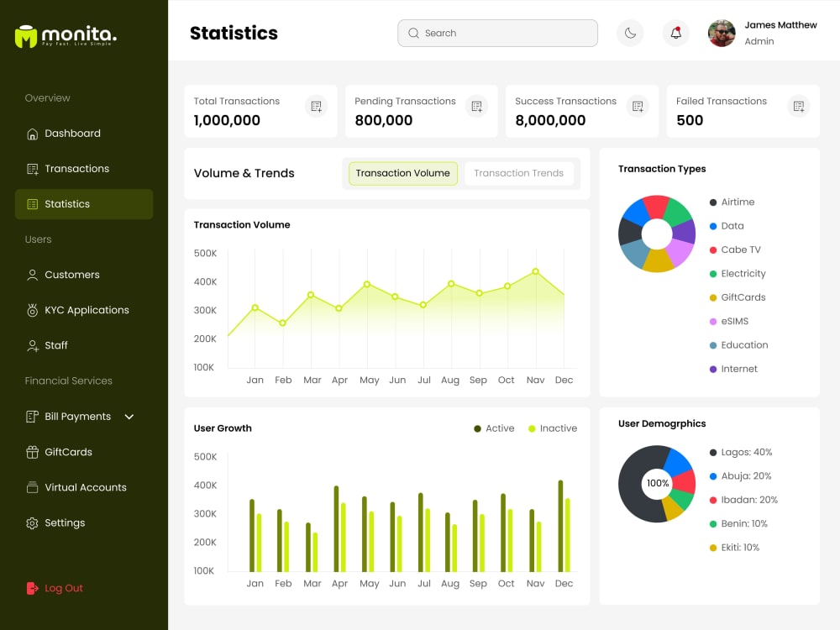The height and width of the screenshot is (630, 840).
Task: Click the search magnifier icon
Action: (413, 34)
